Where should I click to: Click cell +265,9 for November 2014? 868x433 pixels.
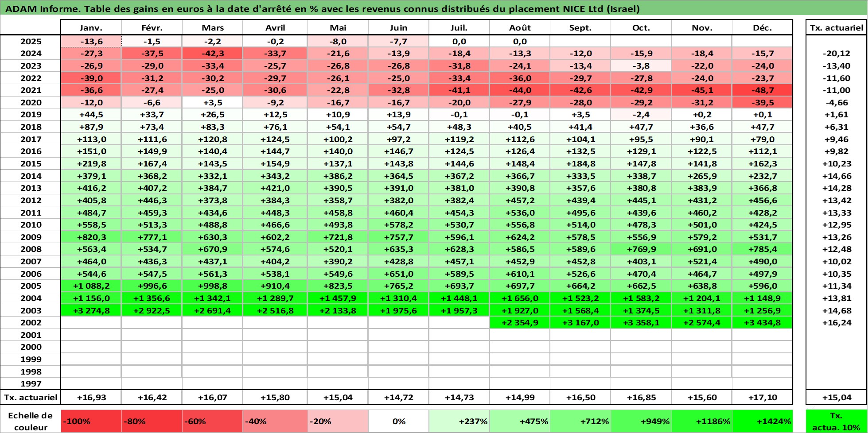[x=702, y=176]
